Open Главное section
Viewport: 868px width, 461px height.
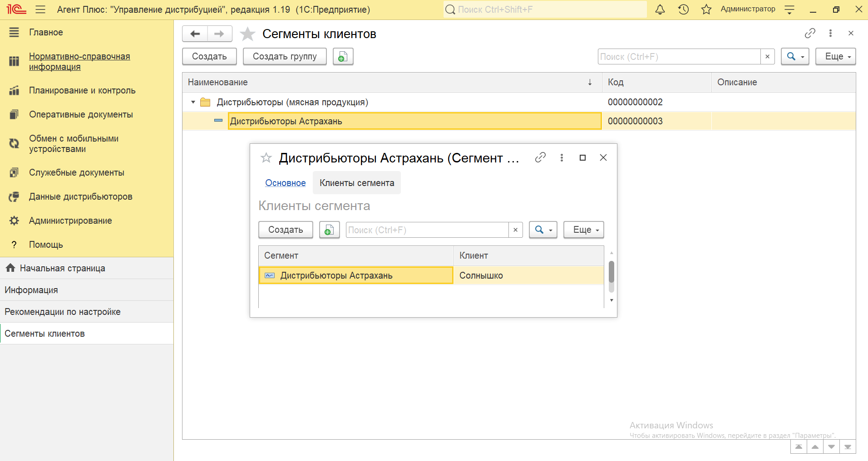pos(46,32)
